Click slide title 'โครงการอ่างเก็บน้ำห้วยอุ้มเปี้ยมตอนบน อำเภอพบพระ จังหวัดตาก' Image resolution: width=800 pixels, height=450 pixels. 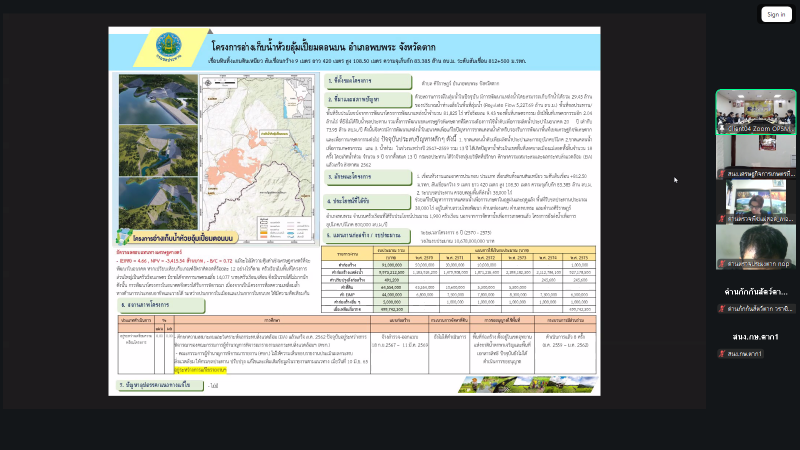point(323,47)
